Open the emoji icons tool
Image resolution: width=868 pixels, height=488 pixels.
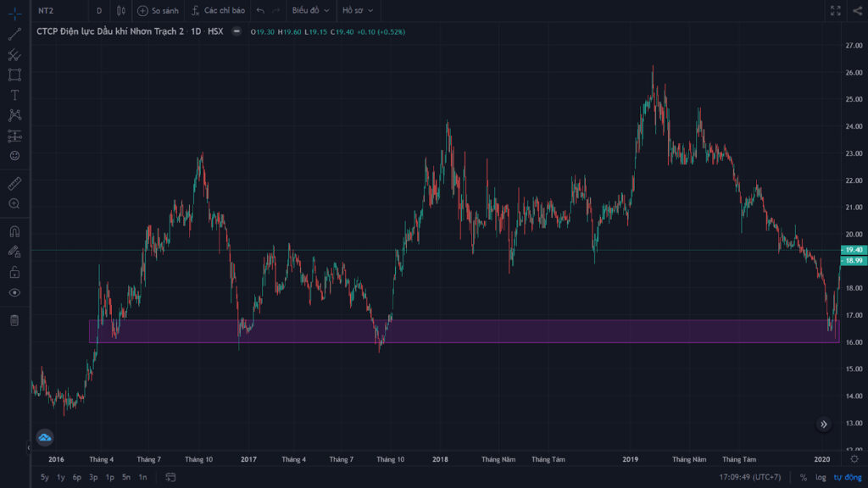pos(15,156)
